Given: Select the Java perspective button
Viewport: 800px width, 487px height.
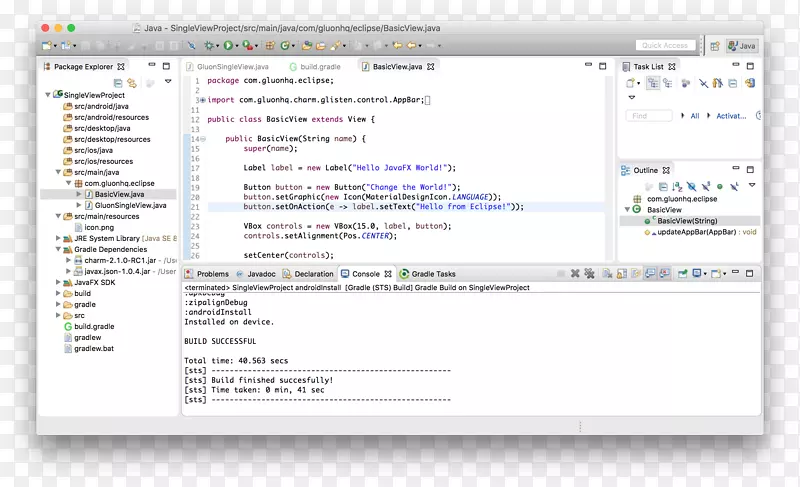Looking at the screenshot, I should 742,46.
